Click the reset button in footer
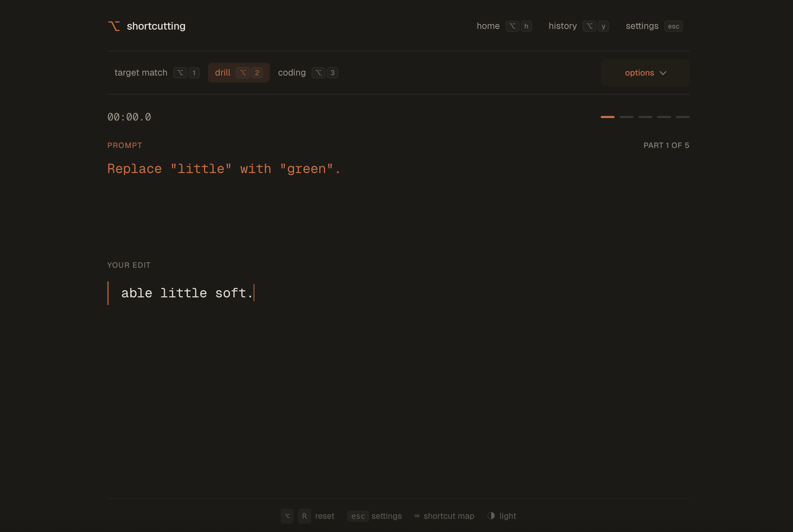 (x=325, y=516)
